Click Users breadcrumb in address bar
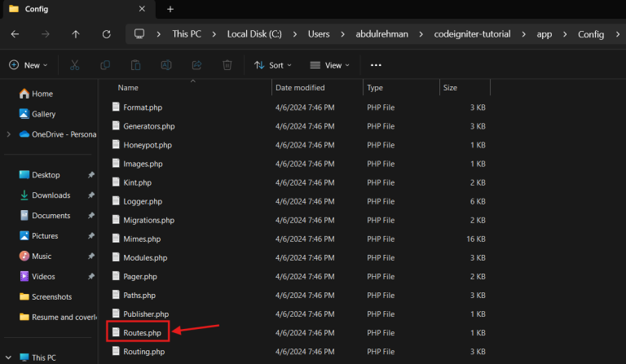The height and width of the screenshot is (364, 626). (319, 34)
